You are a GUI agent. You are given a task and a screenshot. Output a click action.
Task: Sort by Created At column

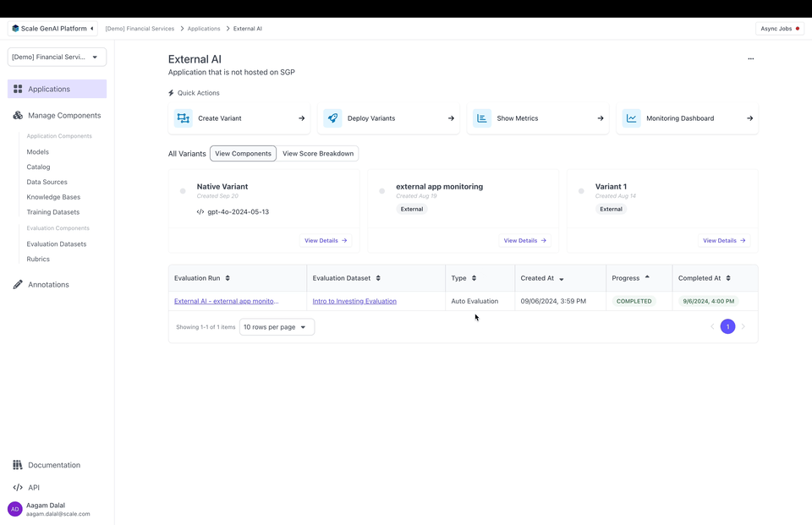point(562,279)
